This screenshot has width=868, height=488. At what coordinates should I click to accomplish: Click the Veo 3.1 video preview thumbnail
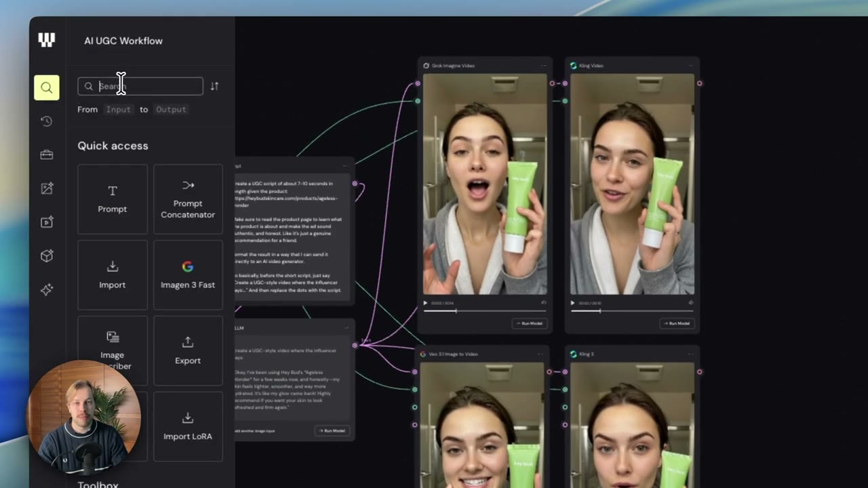tap(482, 425)
